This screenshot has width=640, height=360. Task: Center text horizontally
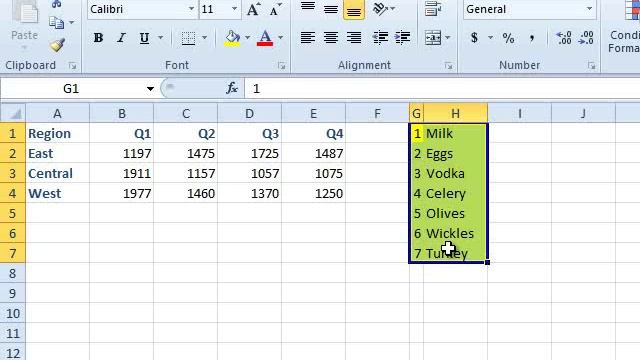pos(331,38)
